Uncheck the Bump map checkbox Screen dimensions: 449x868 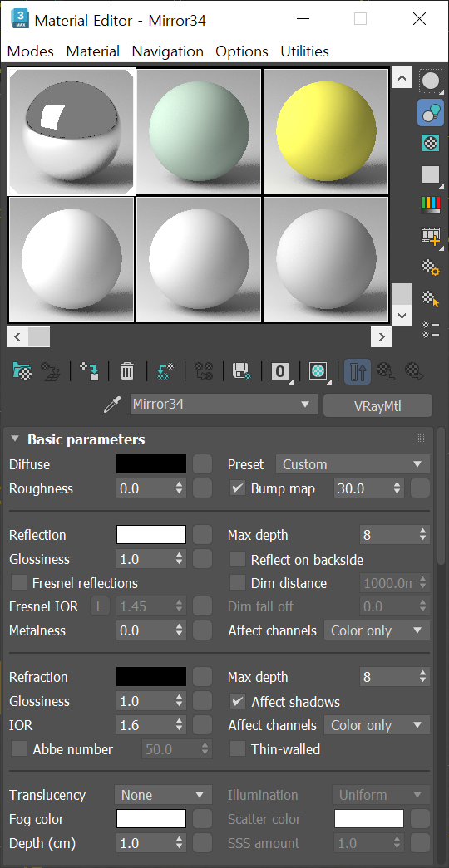[x=238, y=488]
